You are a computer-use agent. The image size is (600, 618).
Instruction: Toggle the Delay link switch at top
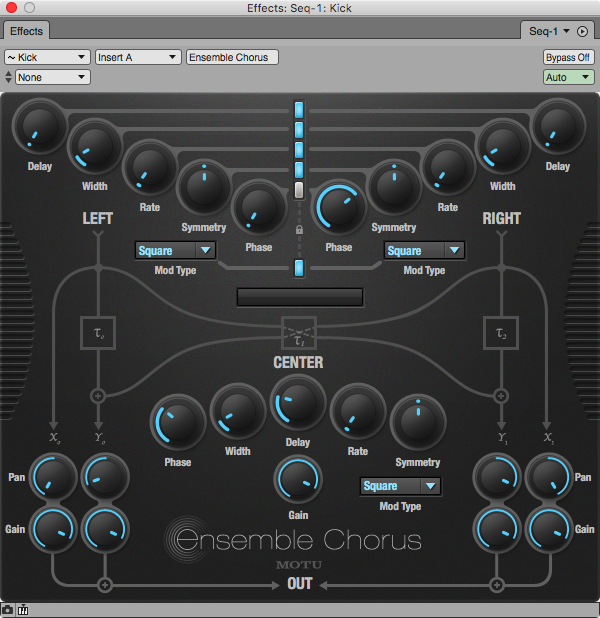(x=299, y=110)
